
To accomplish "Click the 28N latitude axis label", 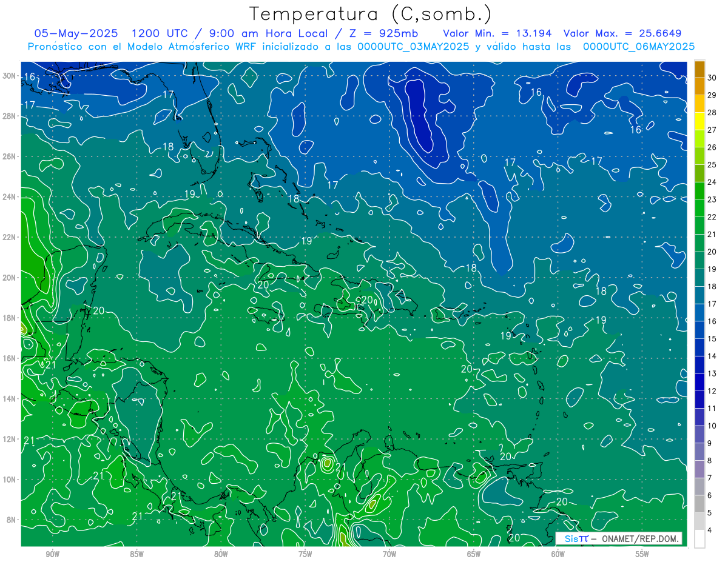I will [9, 116].
